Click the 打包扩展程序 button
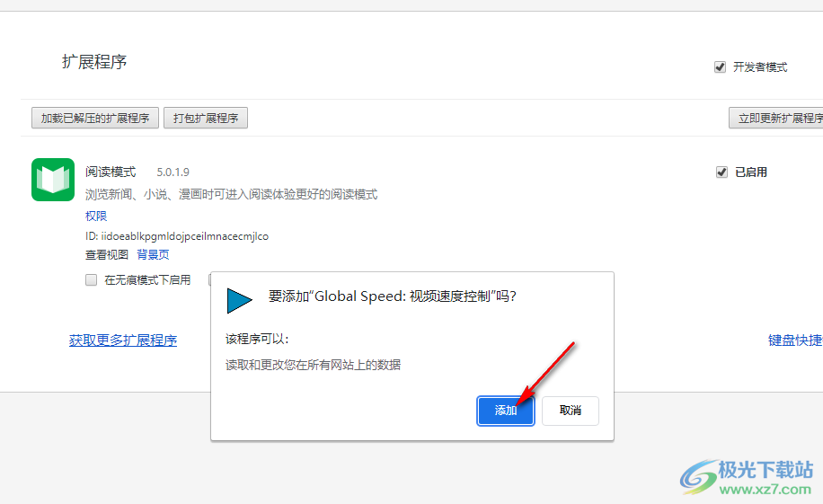The height and width of the screenshot is (504, 823). point(206,118)
